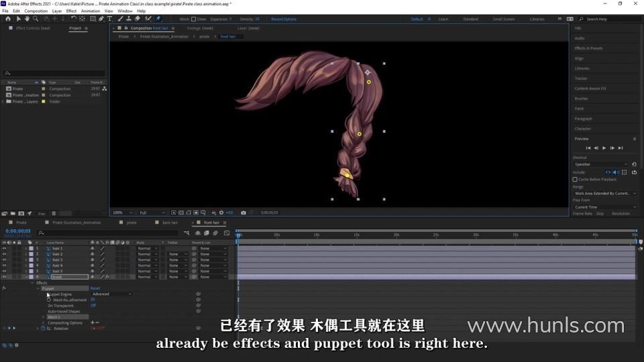Select the Rectangle shape tool

93,19
